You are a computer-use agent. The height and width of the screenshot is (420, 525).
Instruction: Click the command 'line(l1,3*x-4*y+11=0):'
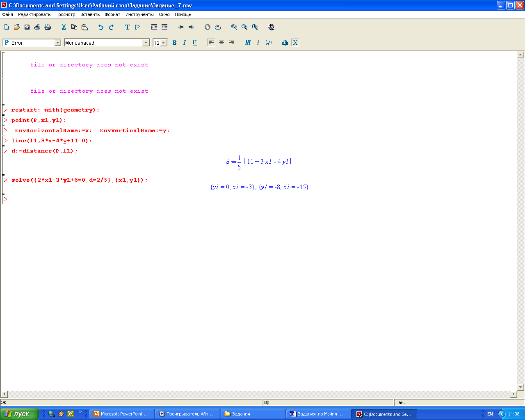coord(52,141)
